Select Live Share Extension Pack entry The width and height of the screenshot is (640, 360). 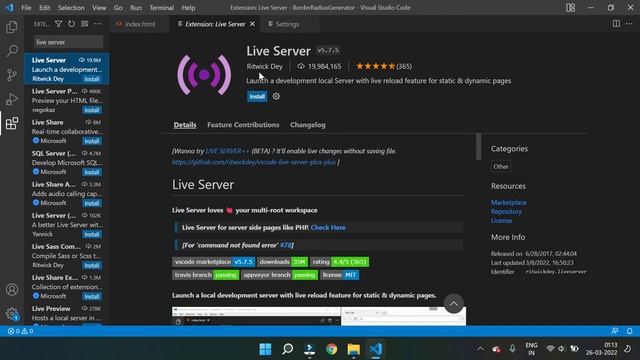coord(67,287)
